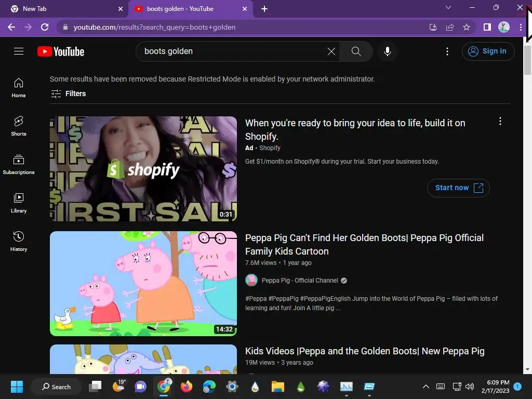Screen dimensions: 532x399
Task: Open the clock showing 6:09 PM
Action: (x=495, y=387)
